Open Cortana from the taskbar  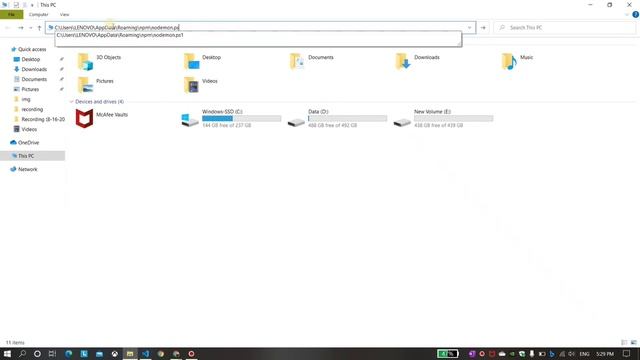pyautogui.click(x=37, y=354)
